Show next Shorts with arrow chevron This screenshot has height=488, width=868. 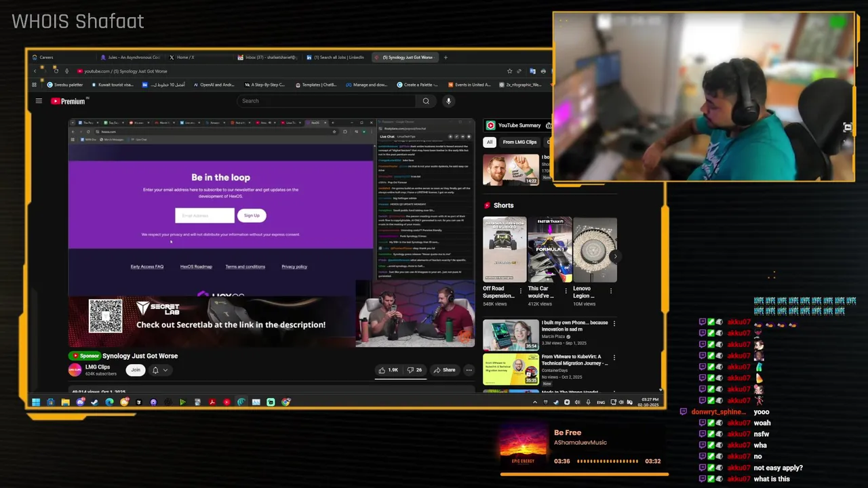(x=614, y=256)
